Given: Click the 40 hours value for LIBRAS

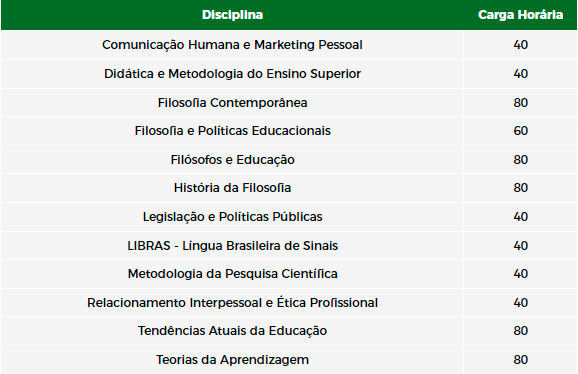Looking at the screenshot, I should (x=520, y=245).
